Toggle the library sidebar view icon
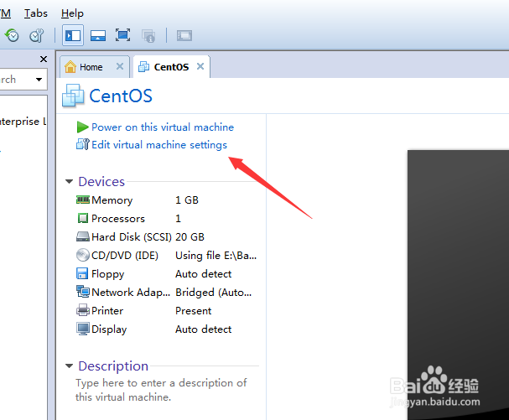The image size is (509, 420). pos(73,35)
